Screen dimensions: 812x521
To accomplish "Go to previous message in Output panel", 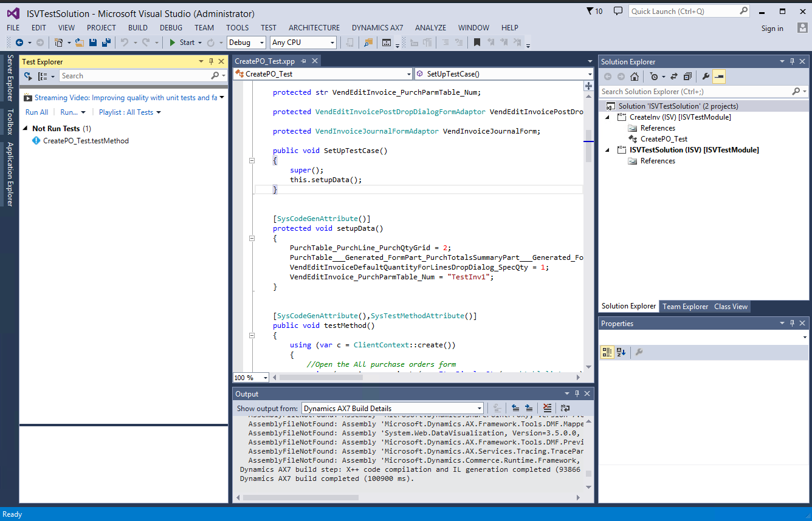I will pyautogui.click(x=515, y=408).
